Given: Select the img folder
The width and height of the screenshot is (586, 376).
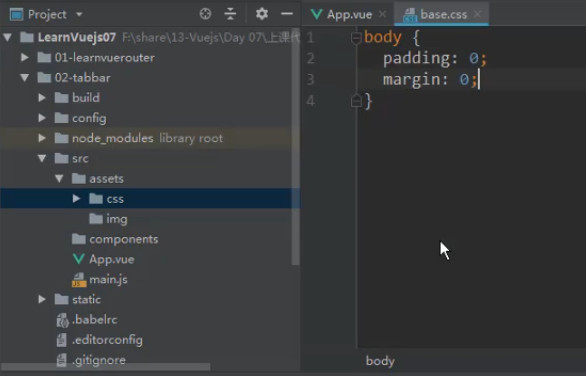Looking at the screenshot, I should click(x=117, y=219).
